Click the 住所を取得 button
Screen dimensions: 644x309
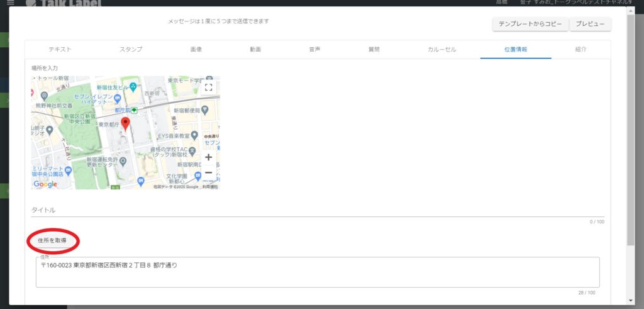52,240
